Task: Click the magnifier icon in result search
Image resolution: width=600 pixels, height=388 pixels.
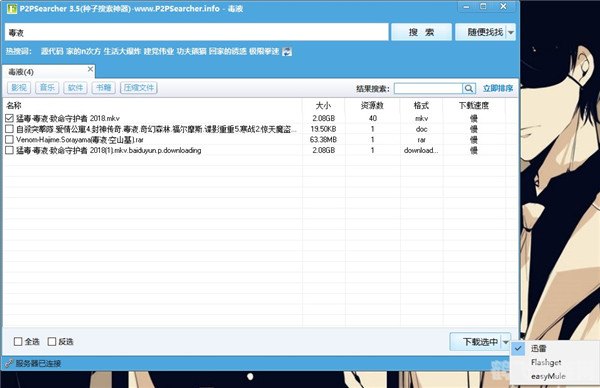Action: click(469, 88)
